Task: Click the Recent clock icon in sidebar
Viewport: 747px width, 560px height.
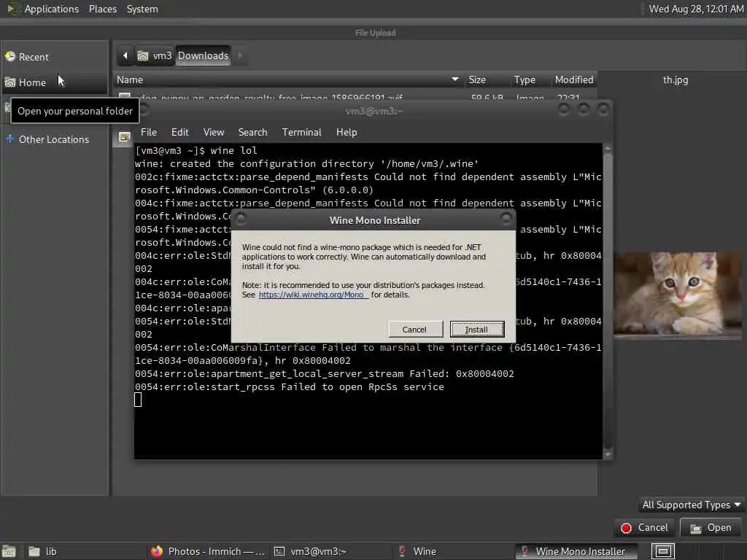Action: pos(10,57)
